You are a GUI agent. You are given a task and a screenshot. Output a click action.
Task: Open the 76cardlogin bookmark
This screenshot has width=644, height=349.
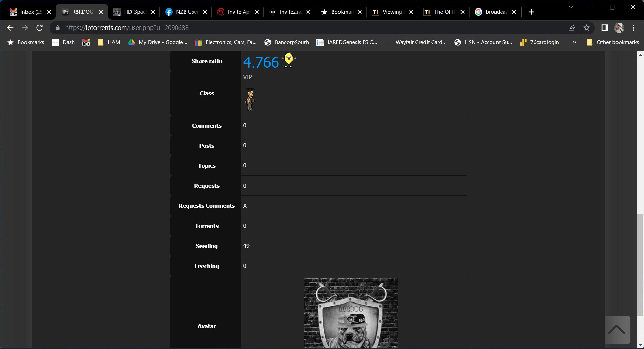point(539,42)
